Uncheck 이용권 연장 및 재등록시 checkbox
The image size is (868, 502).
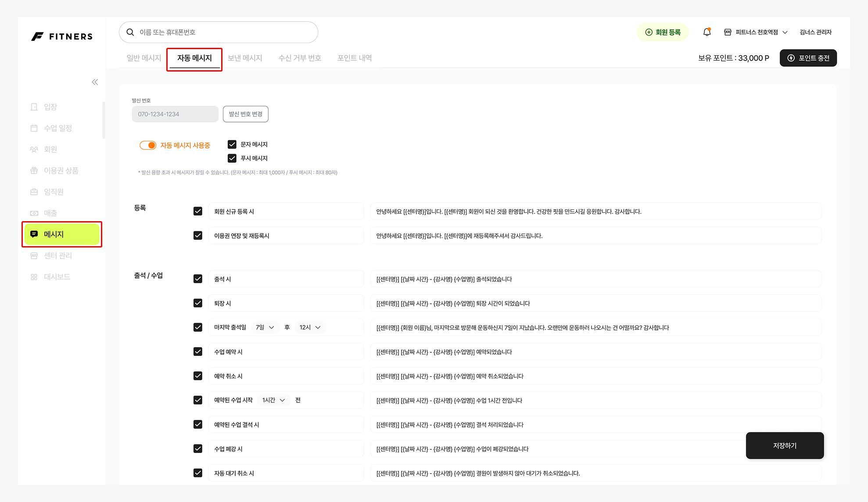tap(198, 236)
